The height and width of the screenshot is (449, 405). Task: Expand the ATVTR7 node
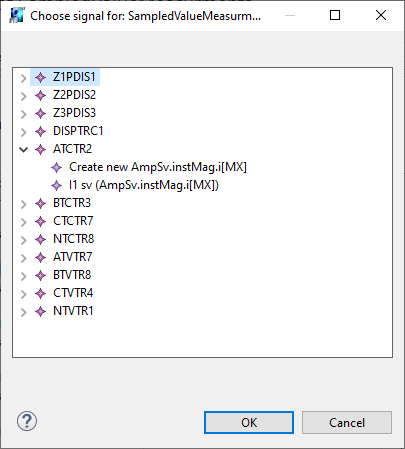(23, 258)
